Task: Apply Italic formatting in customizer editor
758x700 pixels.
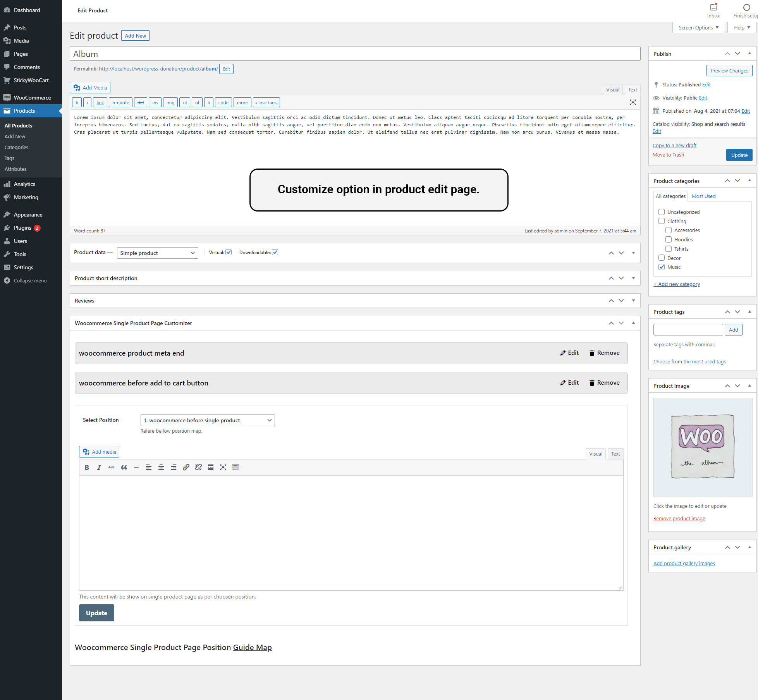Action: click(99, 467)
